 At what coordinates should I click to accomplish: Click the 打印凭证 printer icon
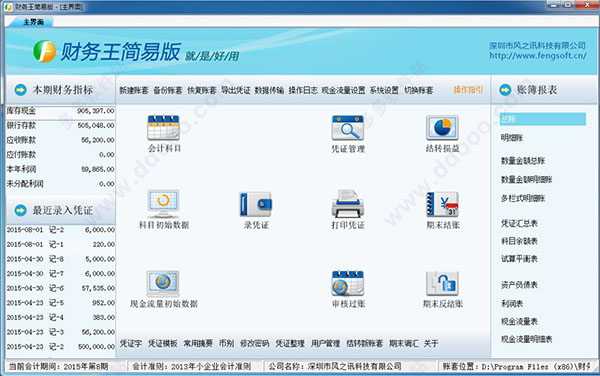(347, 203)
